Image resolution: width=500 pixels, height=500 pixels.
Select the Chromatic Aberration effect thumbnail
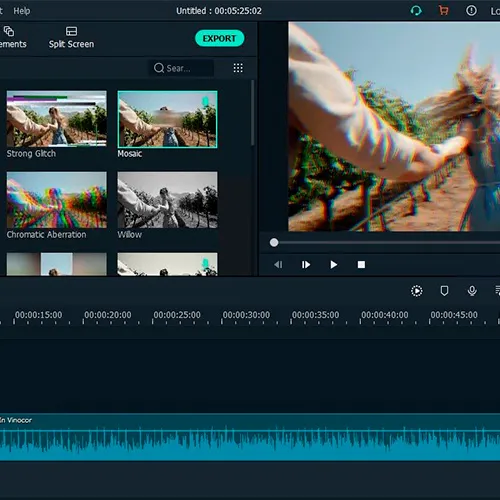57,200
